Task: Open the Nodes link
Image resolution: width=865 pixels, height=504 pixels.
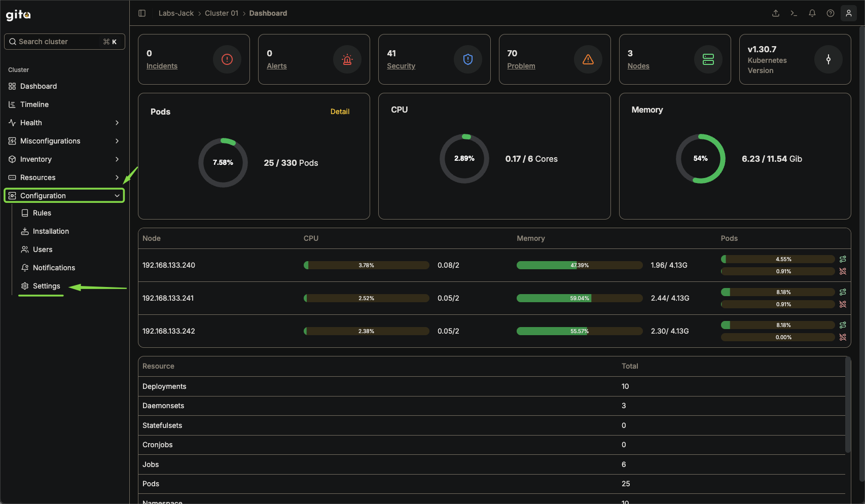Action: [x=638, y=66]
